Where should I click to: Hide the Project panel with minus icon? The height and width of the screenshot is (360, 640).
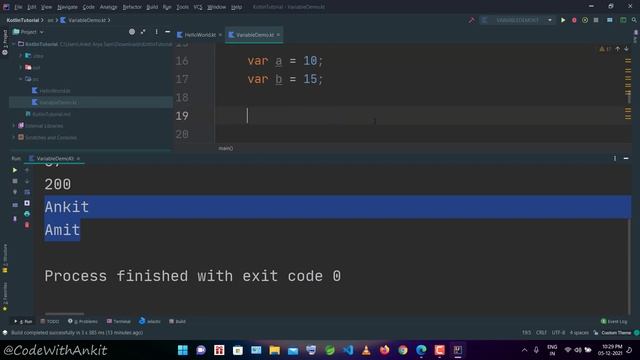pos(167,31)
